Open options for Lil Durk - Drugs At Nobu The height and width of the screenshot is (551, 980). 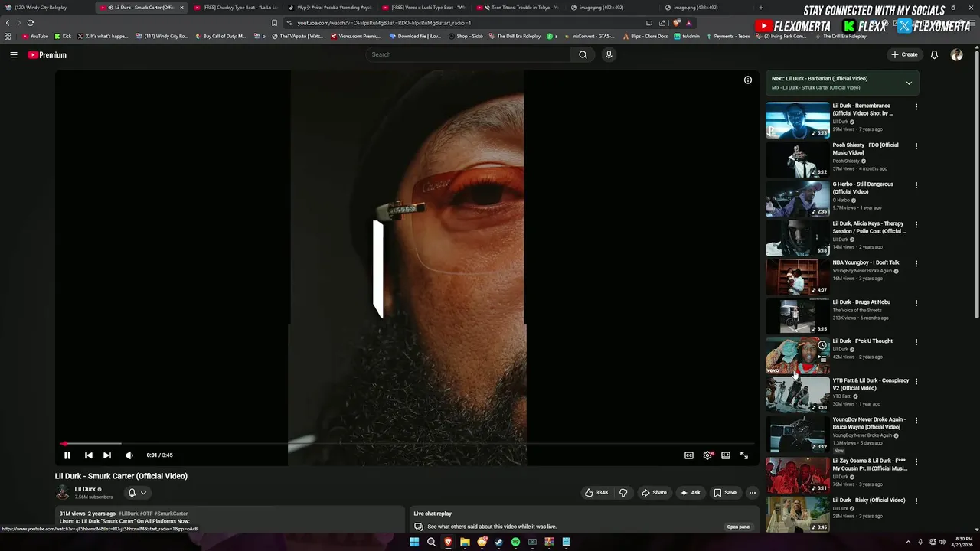click(916, 303)
